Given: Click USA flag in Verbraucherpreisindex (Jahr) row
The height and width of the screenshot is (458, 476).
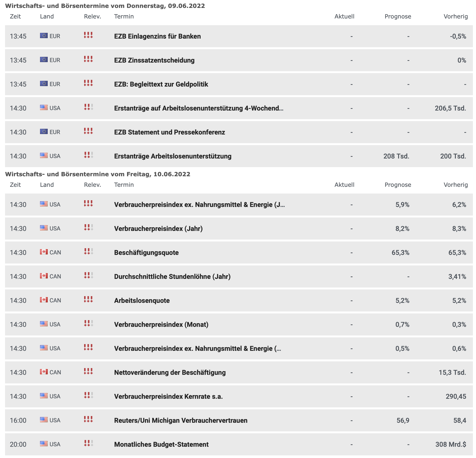Looking at the screenshot, I should tap(44, 228).
